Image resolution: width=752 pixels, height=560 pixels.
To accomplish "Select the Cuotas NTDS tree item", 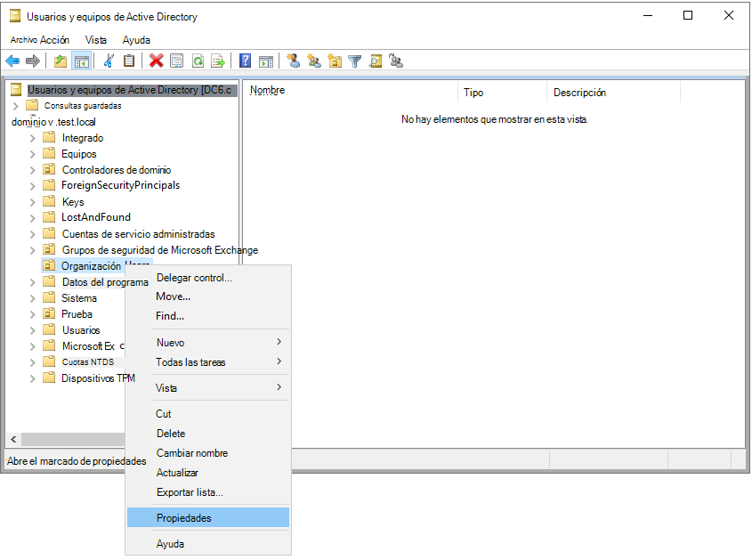I will pyautogui.click(x=88, y=361).
